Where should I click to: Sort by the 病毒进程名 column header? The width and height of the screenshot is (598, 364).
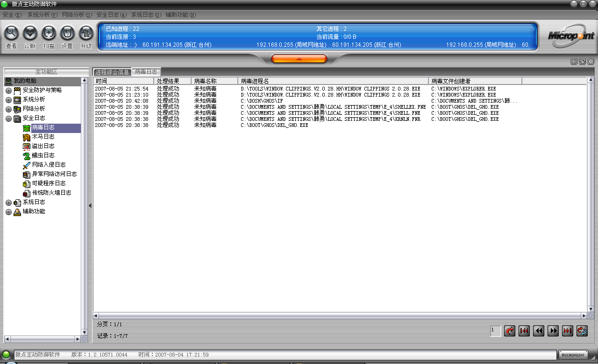334,81
